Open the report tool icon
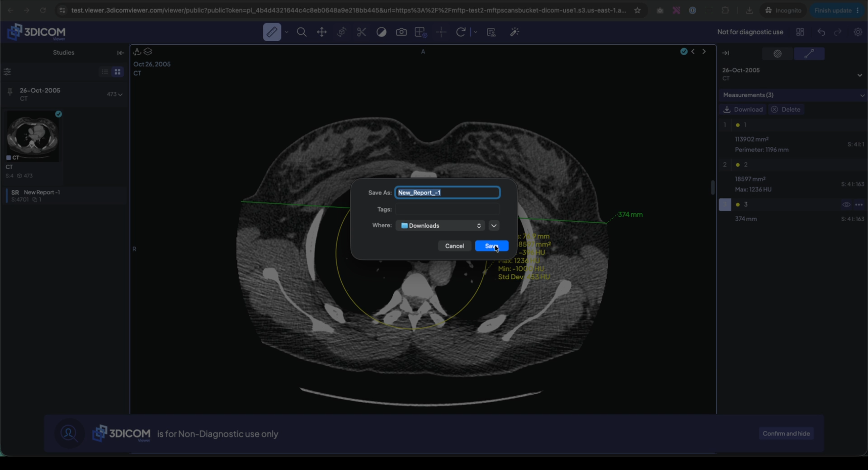868x470 pixels. (x=491, y=32)
